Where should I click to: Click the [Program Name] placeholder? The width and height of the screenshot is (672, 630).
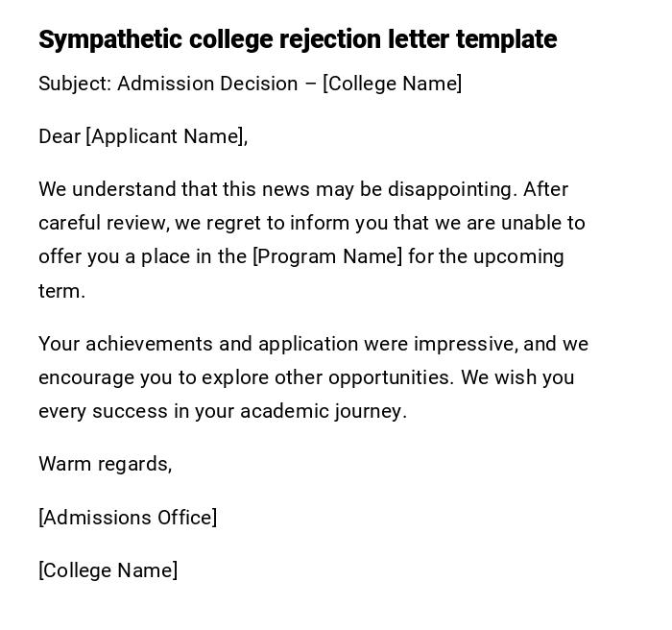[327, 256]
